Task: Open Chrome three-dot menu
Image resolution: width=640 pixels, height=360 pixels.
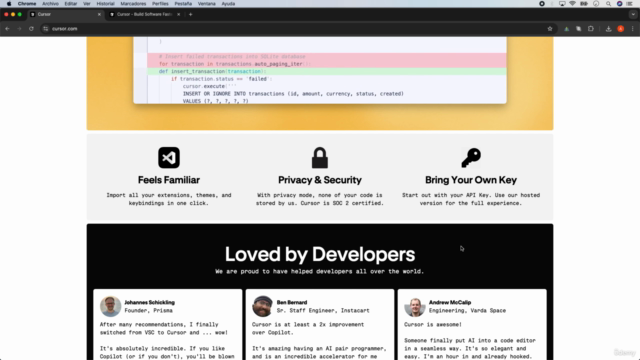Action: pos(633,29)
